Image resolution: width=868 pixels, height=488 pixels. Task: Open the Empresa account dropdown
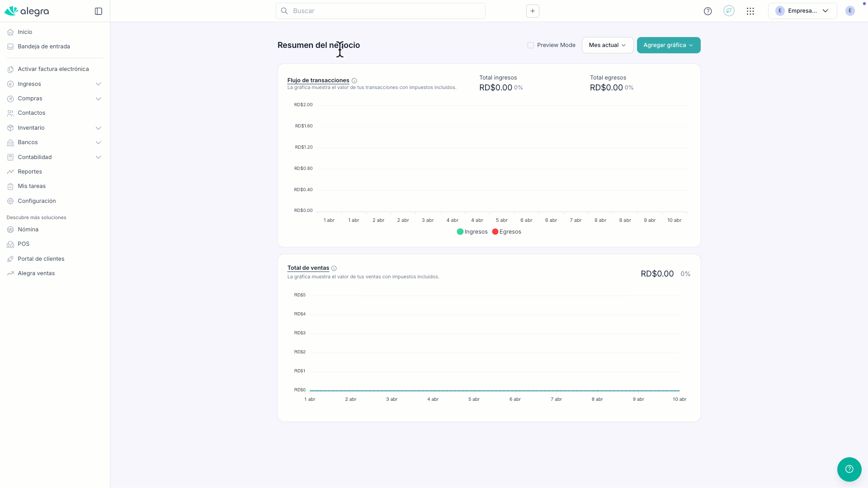802,11
